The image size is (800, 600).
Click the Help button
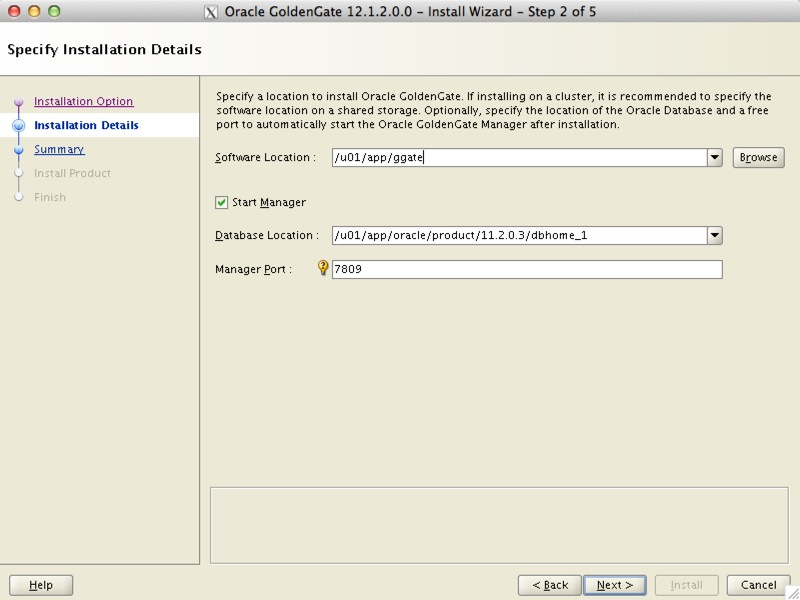pyautogui.click(x=41, y=585)
